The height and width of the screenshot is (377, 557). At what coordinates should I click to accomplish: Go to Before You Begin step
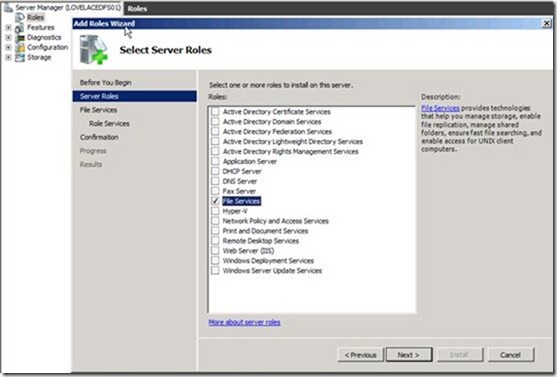click(x=106, y=83)
